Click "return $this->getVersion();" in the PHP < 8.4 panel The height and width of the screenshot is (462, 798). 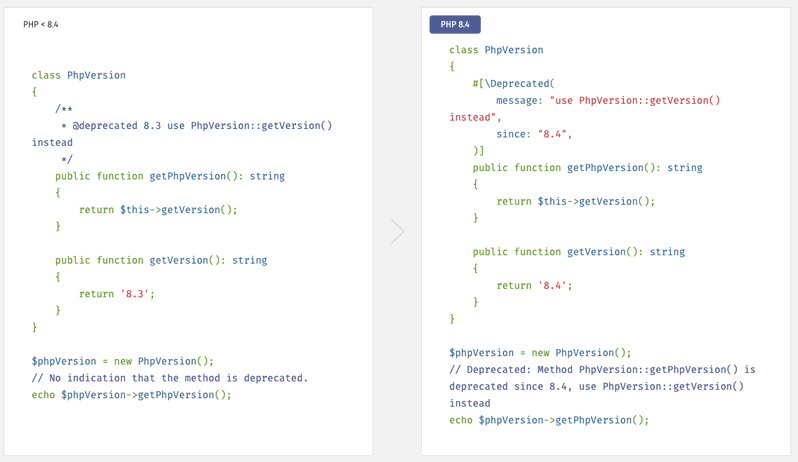[x=158, y=210]
